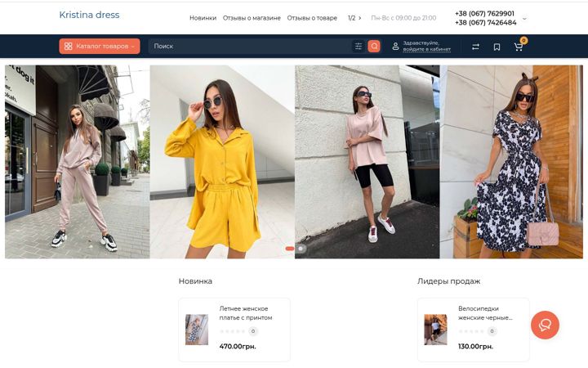Click the user account icon

coord(395,47)
